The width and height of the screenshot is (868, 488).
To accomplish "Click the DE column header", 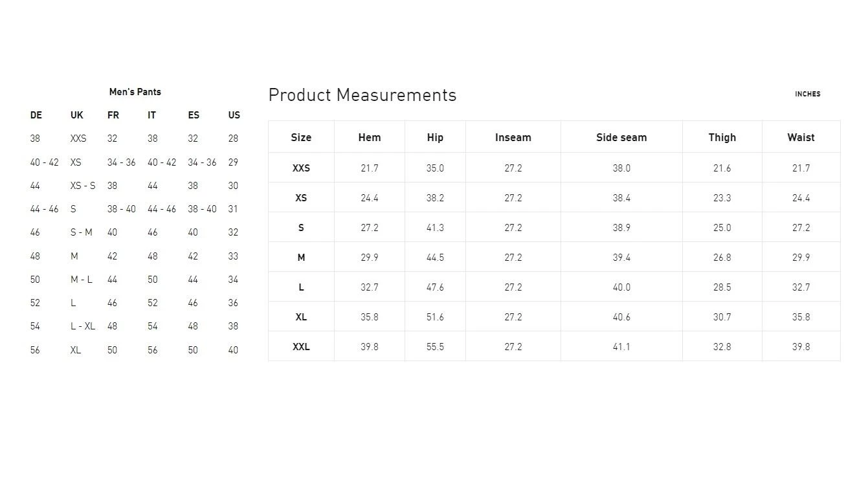I will point(36,115).
